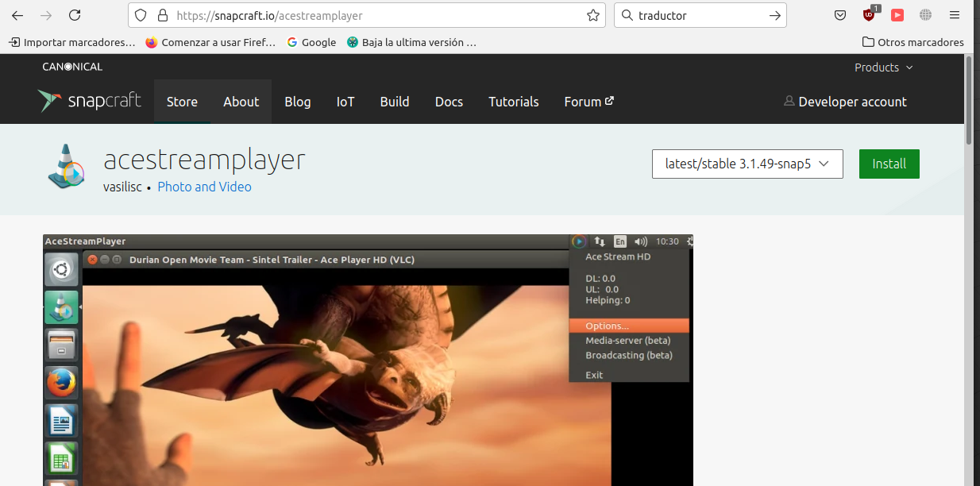This screenshot has width=980, height=486.
Task: Click the grey globe extension icon
Action: (925, 15)
